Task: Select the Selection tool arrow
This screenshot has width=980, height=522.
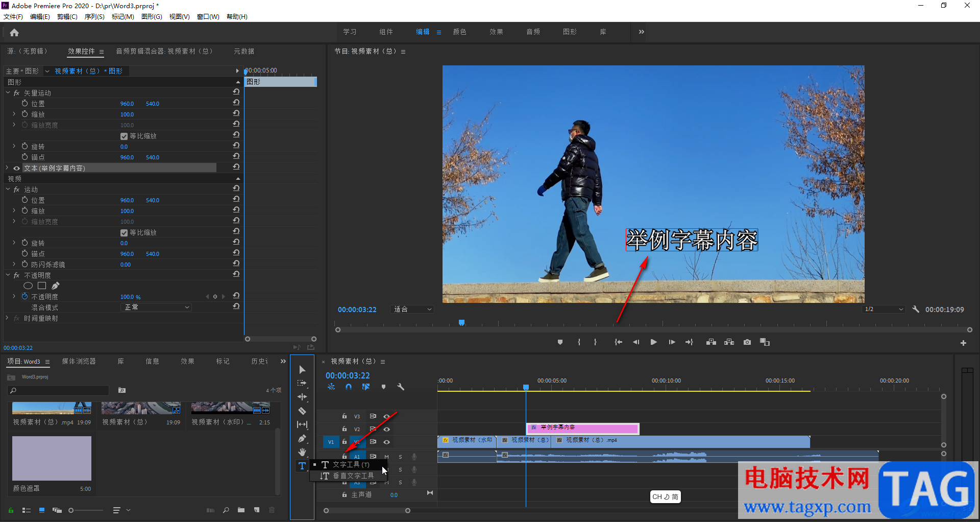Action: click(x=302, y=369)
